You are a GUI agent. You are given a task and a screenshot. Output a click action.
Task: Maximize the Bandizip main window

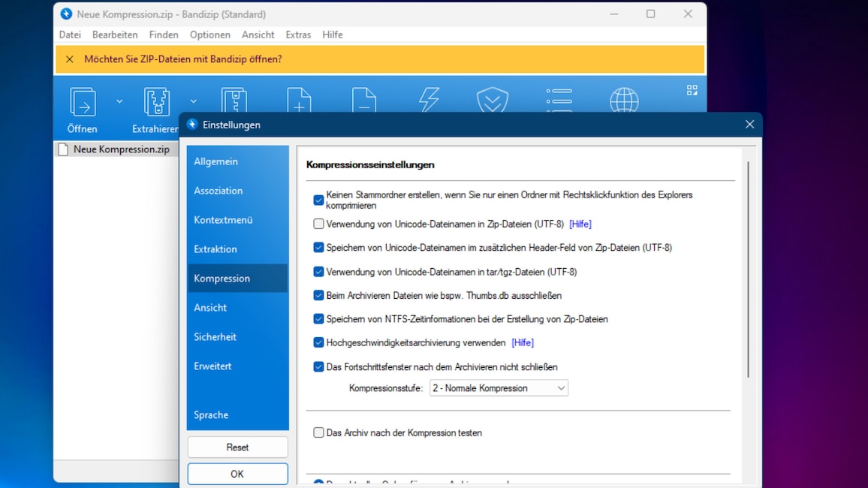(650, 14)
